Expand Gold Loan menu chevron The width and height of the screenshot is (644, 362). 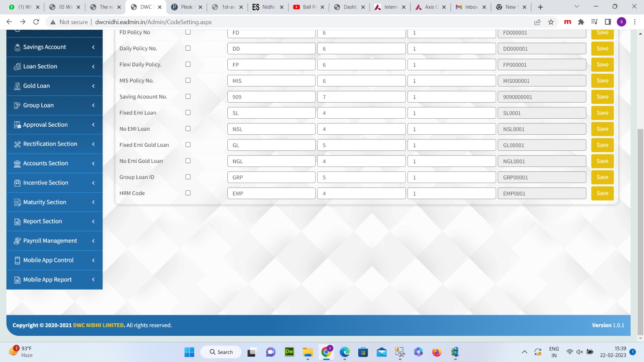pyautogui.click(x=93, y=86)
